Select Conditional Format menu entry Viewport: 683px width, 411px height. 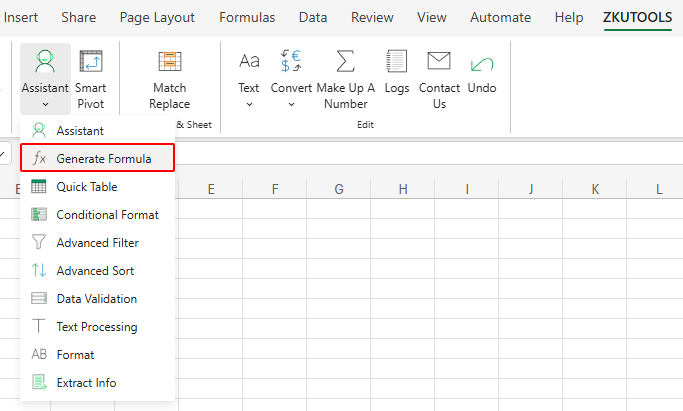[98, 214]
